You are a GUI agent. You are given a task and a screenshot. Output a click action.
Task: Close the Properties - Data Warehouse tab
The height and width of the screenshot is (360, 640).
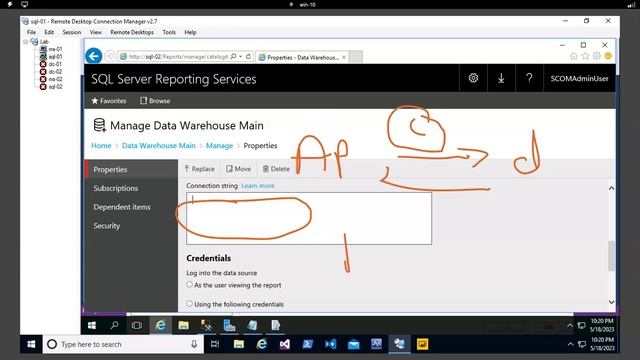pyautogui.click(x=344, y=57)
